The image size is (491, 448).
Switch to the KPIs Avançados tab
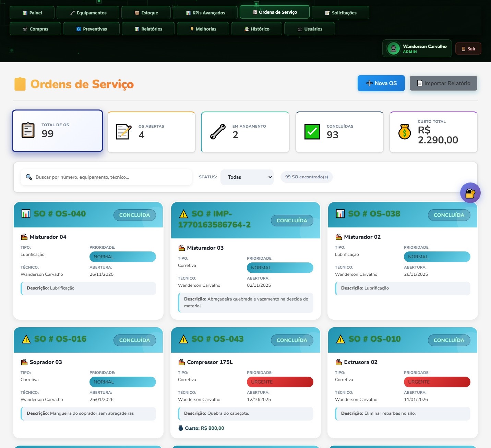tap(205, 13)
